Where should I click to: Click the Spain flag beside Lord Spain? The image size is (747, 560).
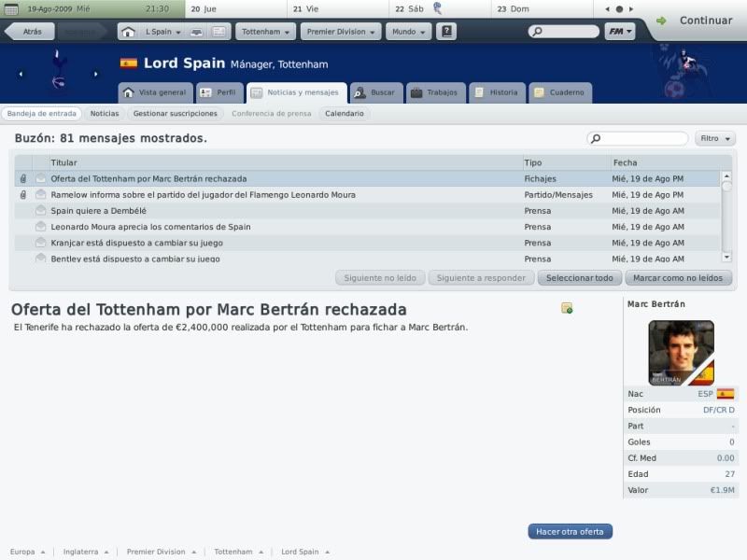coord(129,63)
